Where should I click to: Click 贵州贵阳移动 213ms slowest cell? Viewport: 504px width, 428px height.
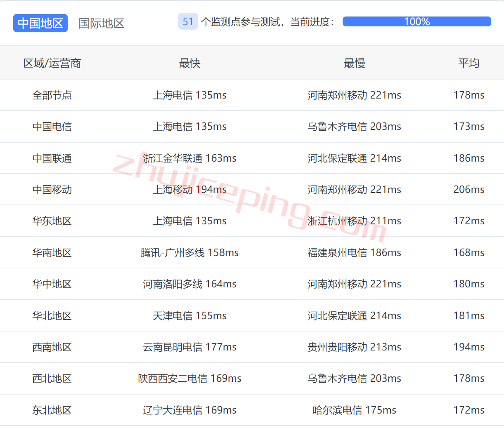tap(355, 347)
